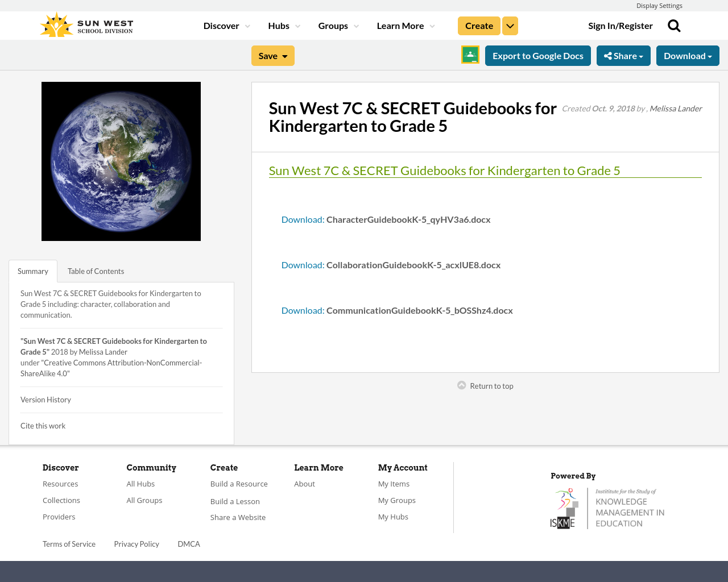Switch to the Table of Contents tab
This screenshot has height=582, width=728.
coord(95,271)
